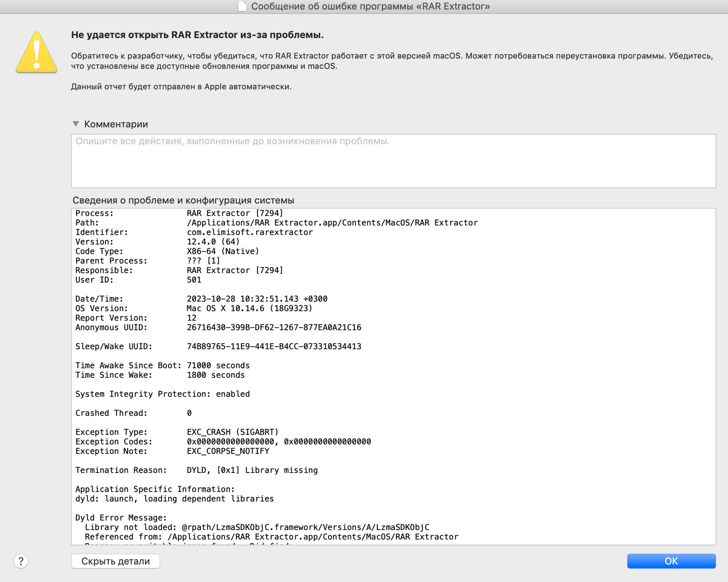Click dyld: launch, loading dependent libraries line
Viewport: 728px width, 582px height.
pyautogui.click(x=174, y=499)
